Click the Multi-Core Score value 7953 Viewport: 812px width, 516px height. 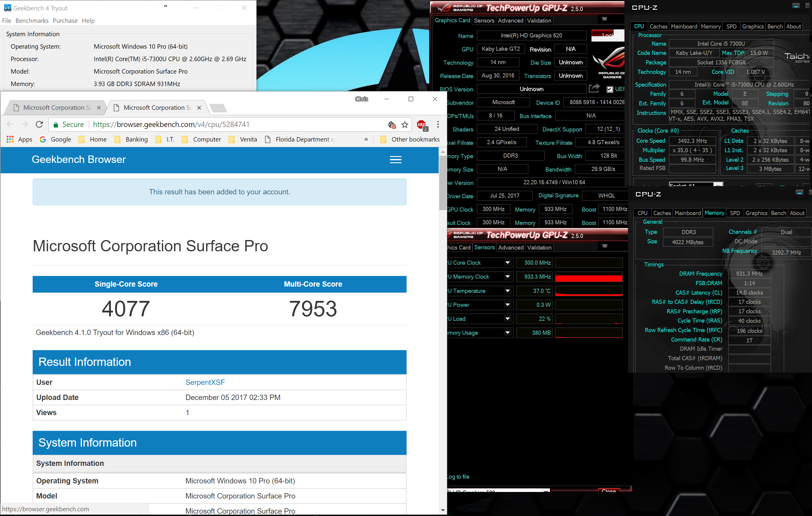pos(313,309)
